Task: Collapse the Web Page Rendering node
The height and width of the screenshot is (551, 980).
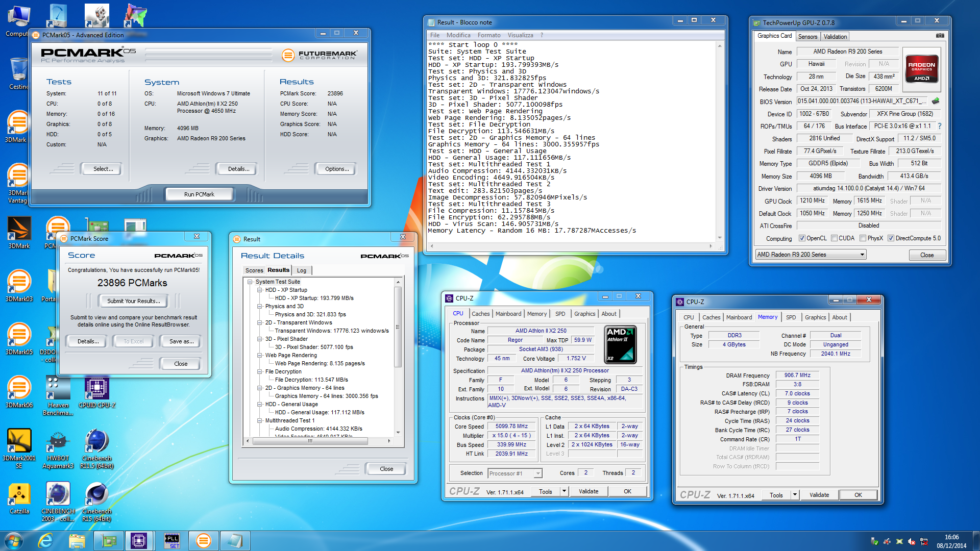Action: click(260, 355)
